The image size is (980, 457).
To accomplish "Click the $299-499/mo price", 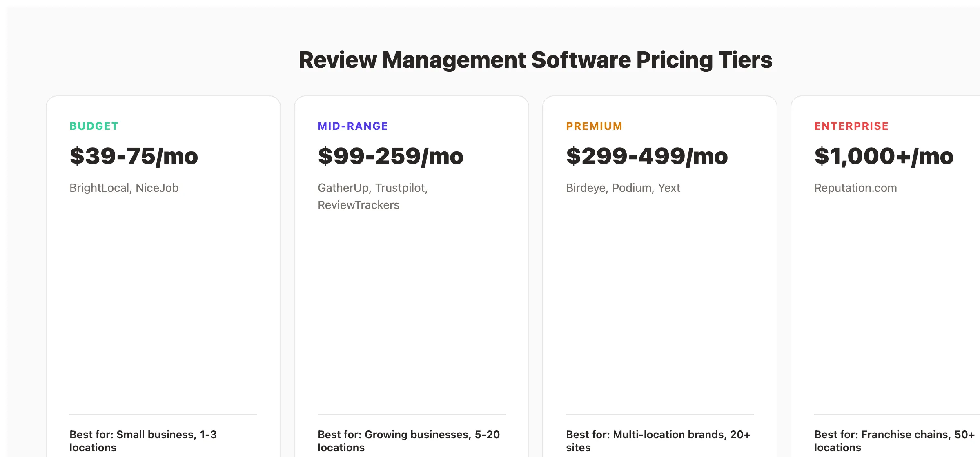I will click(x=647, y=156).
